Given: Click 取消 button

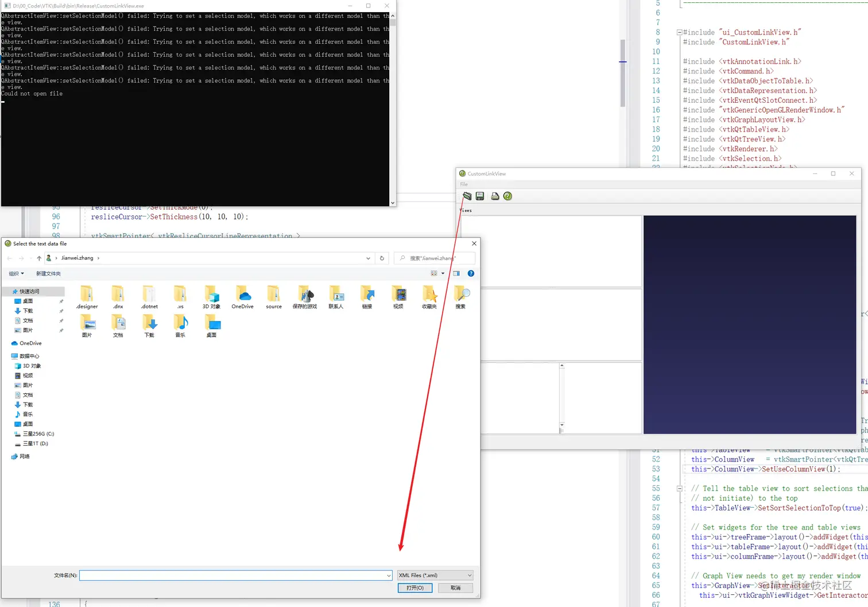Looking at the screenshot, I should [x=456, y=588].
